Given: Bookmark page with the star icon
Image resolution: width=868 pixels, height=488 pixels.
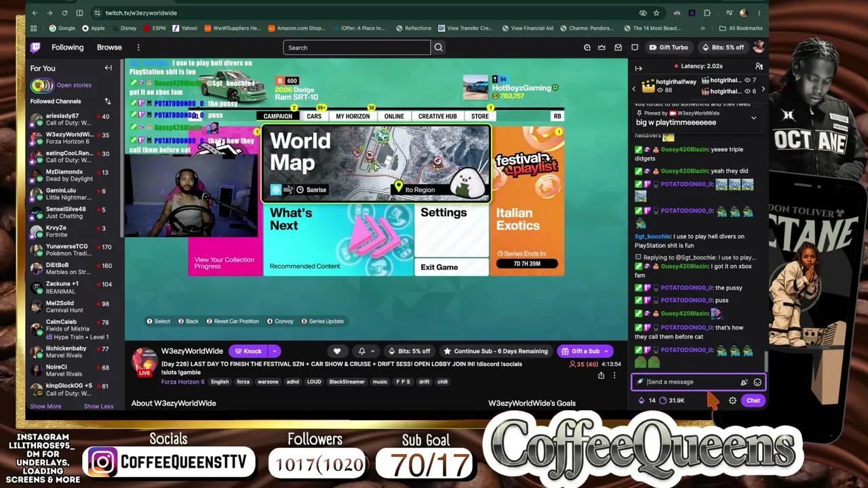Looking at the screenshot, I should [656, 13].
